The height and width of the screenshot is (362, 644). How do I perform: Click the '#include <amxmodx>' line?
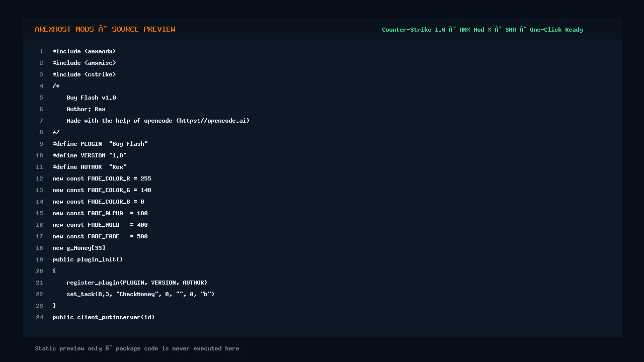pos(85,51)
